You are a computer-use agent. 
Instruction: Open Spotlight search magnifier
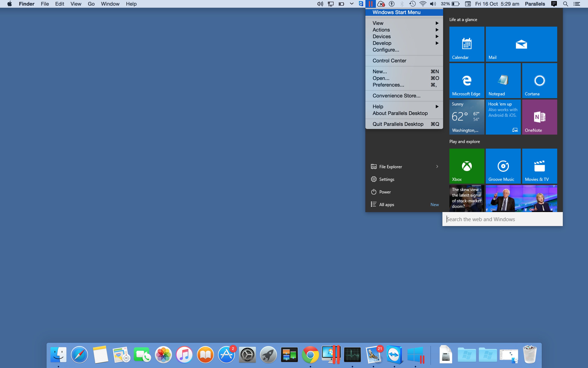pos(566,4)
